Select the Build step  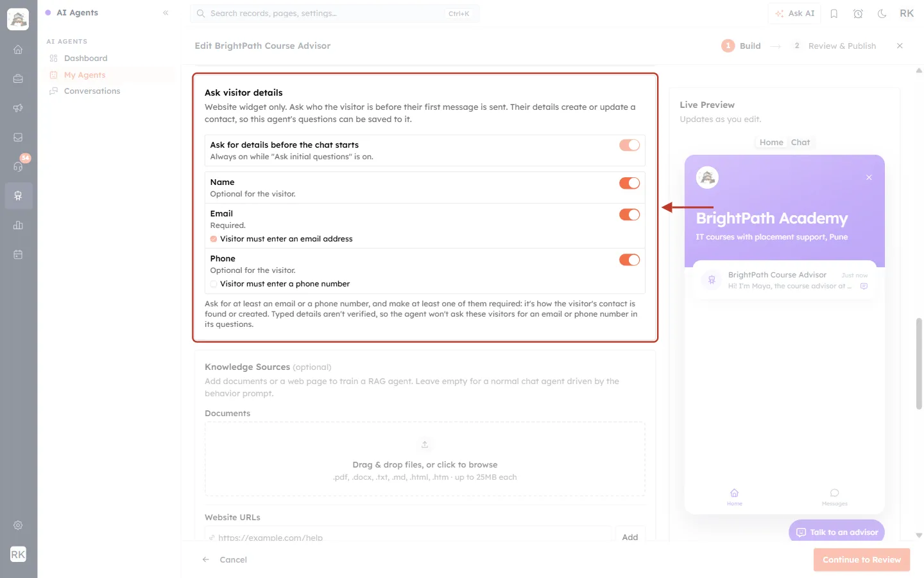(x=741, y=46)
